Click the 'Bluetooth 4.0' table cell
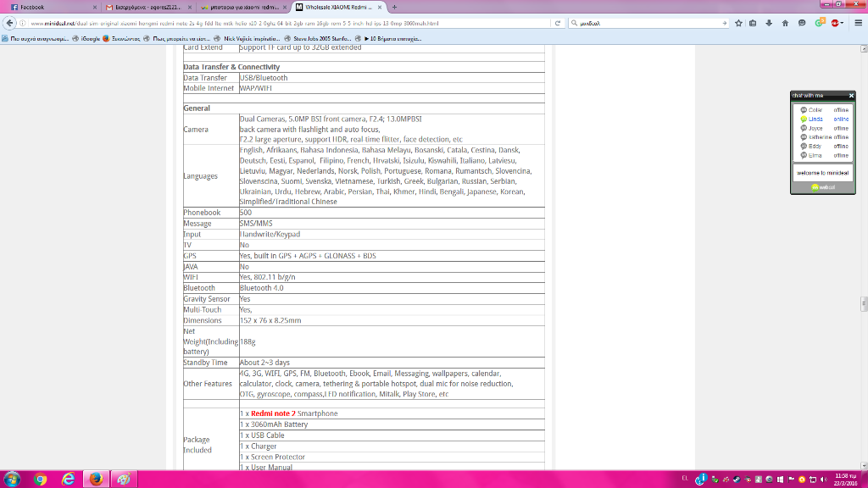Screen dimensions: 868x488 tap(392, 288)
